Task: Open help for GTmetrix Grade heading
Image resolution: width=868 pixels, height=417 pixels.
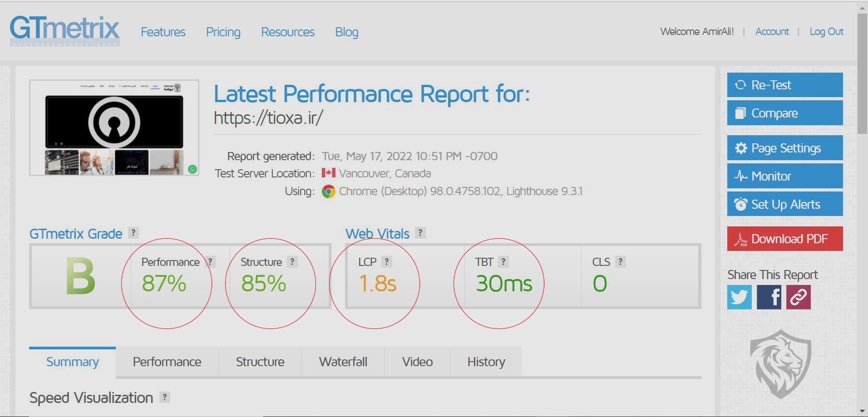Action: pos(133,233)
